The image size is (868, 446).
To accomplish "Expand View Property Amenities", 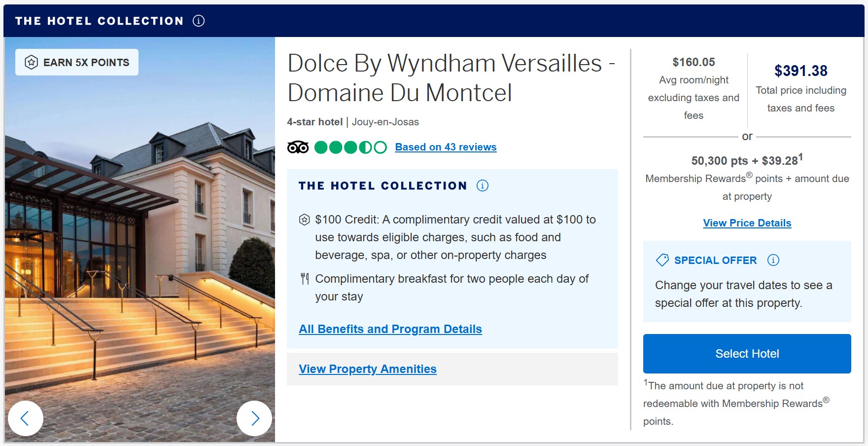I will [368, 369].
